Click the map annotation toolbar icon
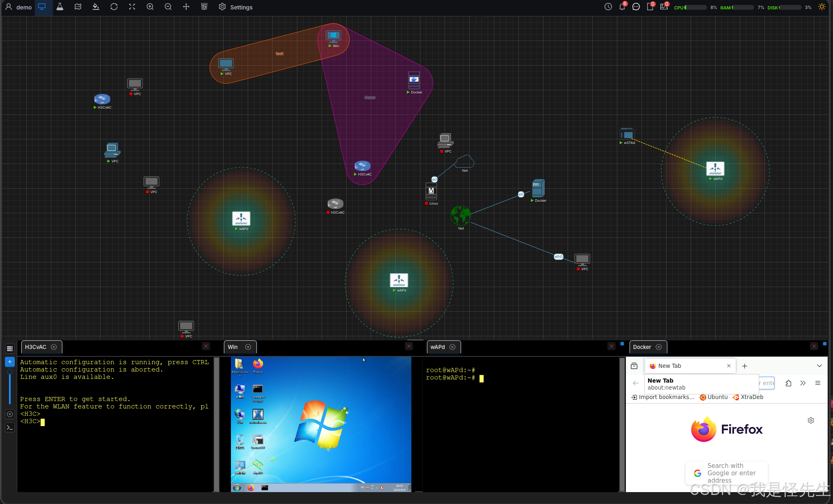833x504 pixels. pos(78,7)
